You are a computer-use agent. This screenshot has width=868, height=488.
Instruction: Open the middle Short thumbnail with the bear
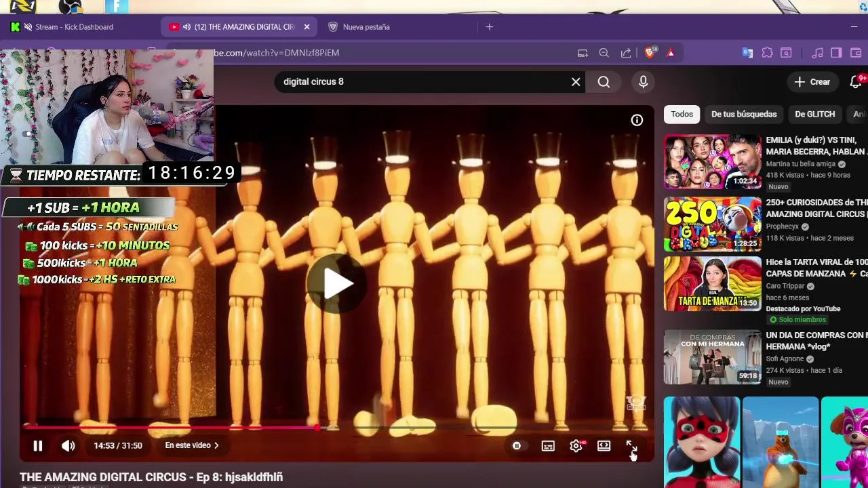click(x=781, y=442)
